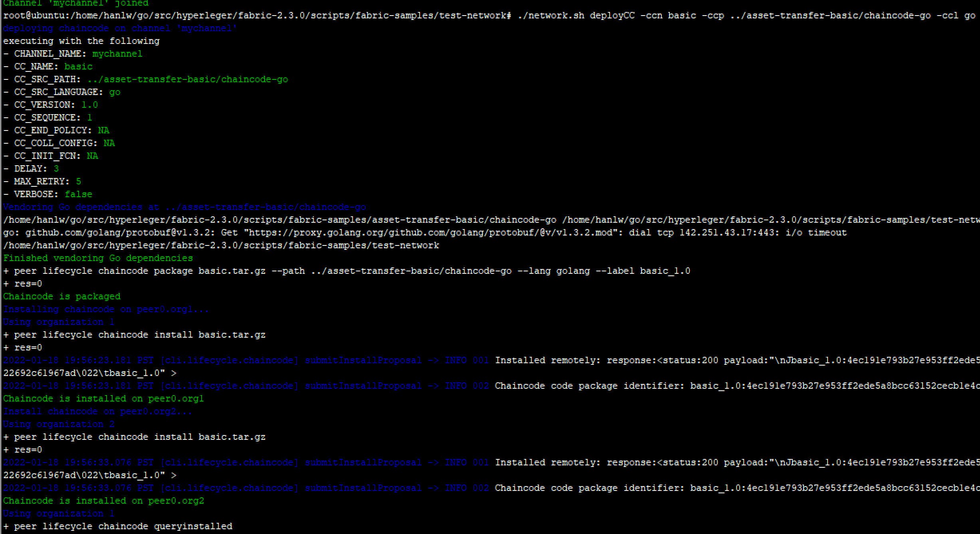Click the 'Finished vendoring Go dependencies' message

[97, 258]
